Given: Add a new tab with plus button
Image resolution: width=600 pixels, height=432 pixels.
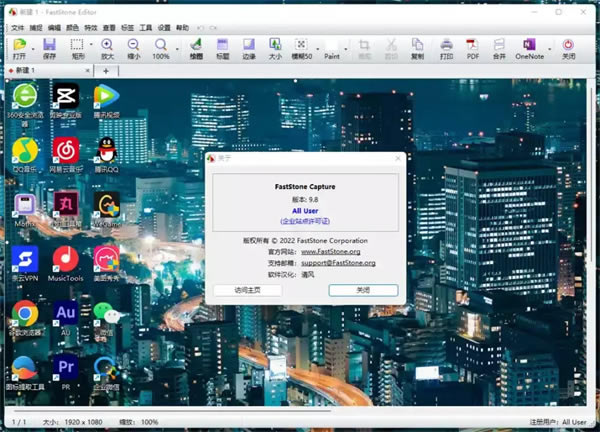Looking at the screenshot, I should point(107,71).
